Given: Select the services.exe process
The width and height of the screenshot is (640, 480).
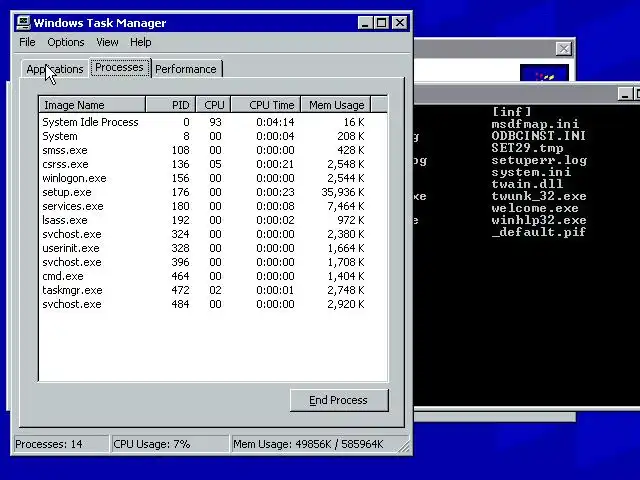Looking at the screenshot, I should [x=213, y=206].
